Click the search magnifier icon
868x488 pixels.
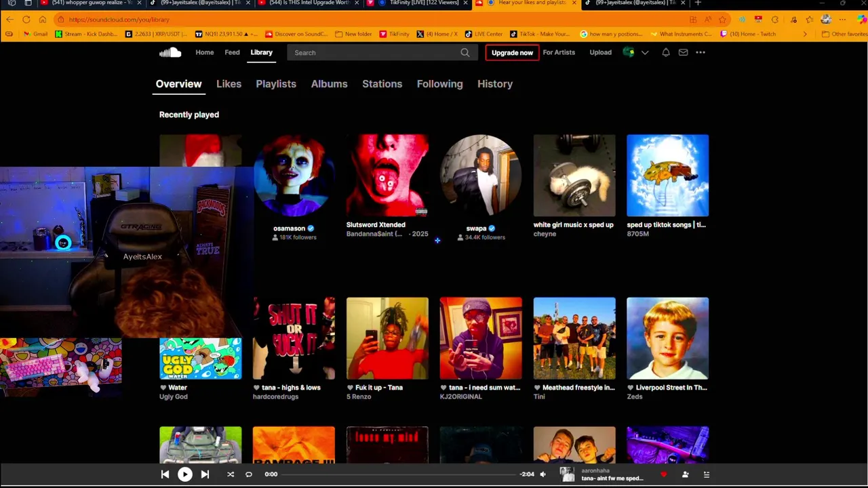465,52
